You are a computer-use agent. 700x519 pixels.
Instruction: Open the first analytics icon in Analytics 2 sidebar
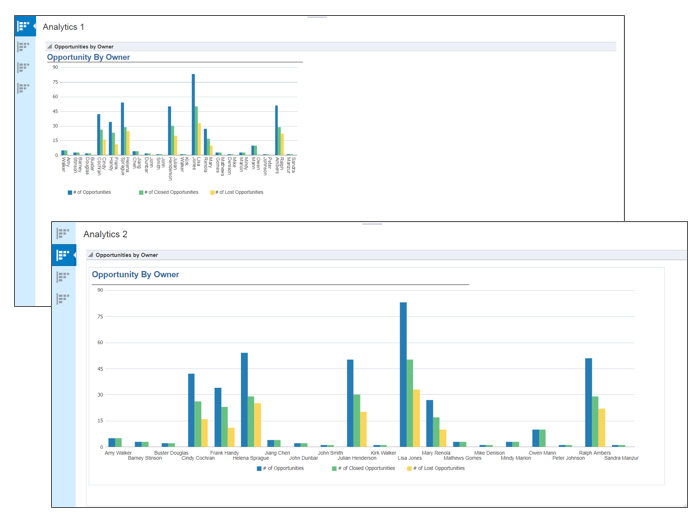pos(63,233)
